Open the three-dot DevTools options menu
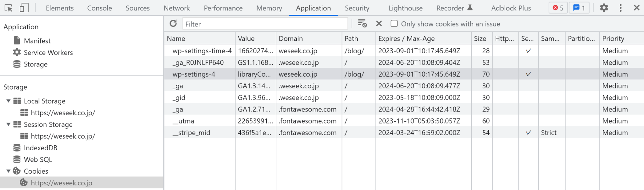 point(620,8)
